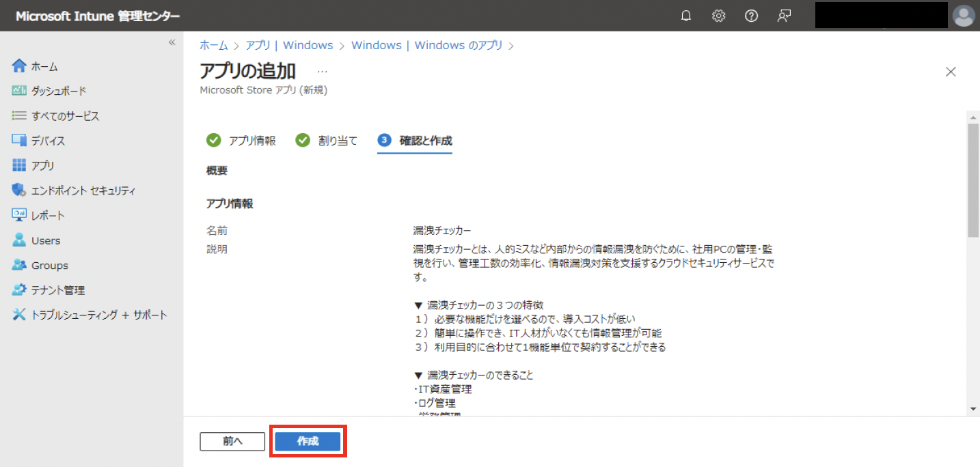Click the トラブルシューティング + サポート tools icon
This screenshot has height=467, width=980.
click(19, 315)
